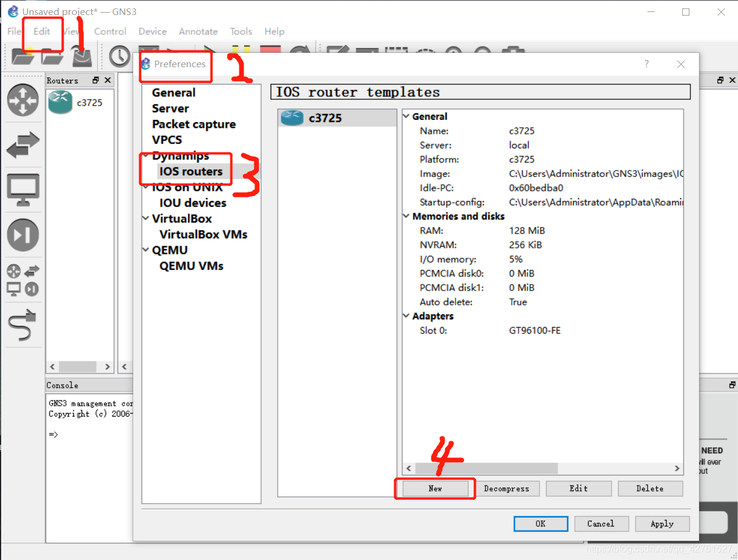738x560 pixels.
Task: Click the Delete template button
Action: [x=650, y=489]
